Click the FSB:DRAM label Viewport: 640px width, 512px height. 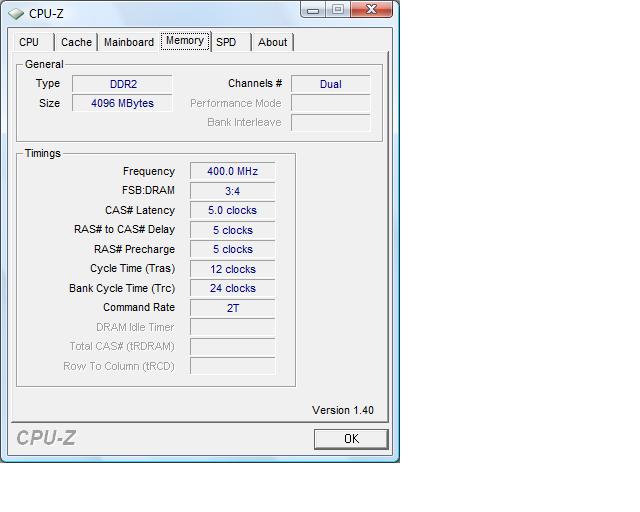tap(148, 190)
